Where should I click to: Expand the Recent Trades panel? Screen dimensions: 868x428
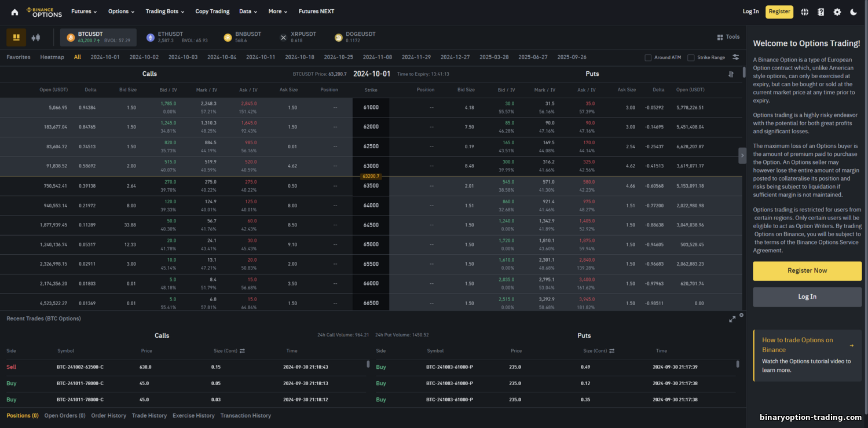click(732, 319)
